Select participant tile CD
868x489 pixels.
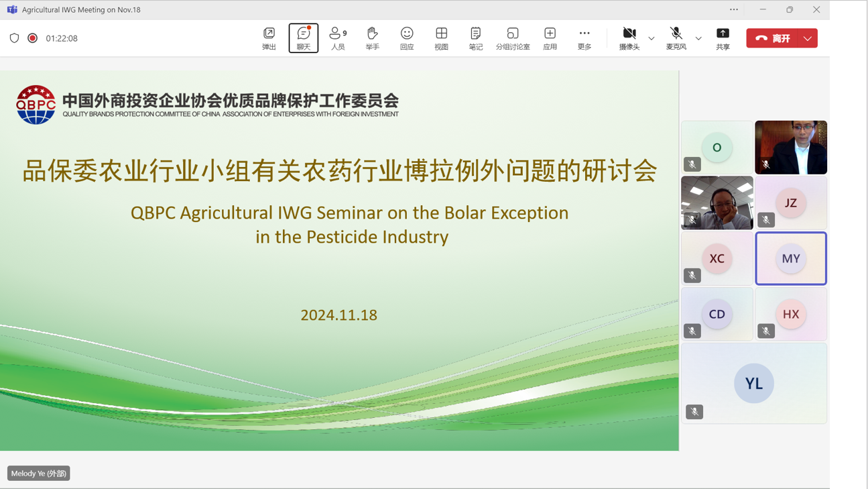pos(717,314)
